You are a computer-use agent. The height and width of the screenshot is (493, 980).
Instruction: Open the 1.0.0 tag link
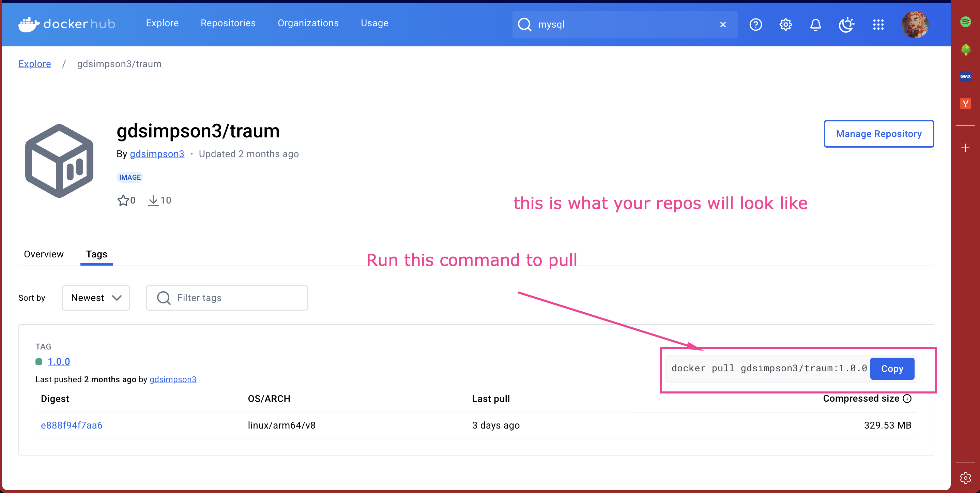[59, 361]
